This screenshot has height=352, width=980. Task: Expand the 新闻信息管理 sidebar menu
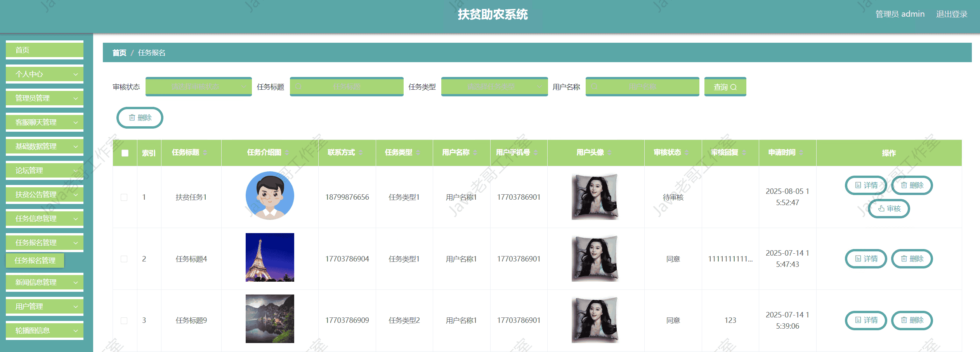click(45, 282)
